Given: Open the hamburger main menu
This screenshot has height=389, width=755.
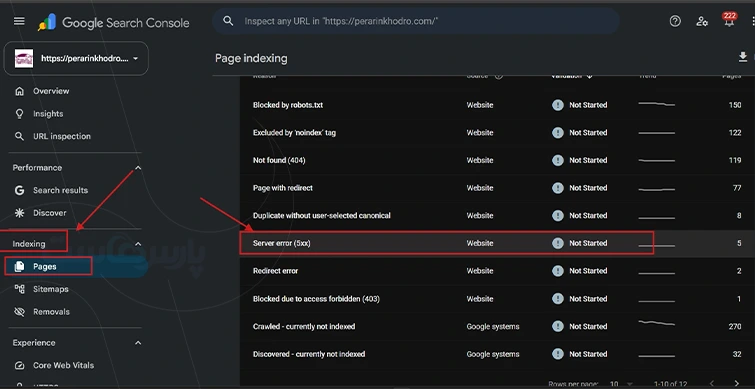Looking at the screenshot, I should coord(19,21).
